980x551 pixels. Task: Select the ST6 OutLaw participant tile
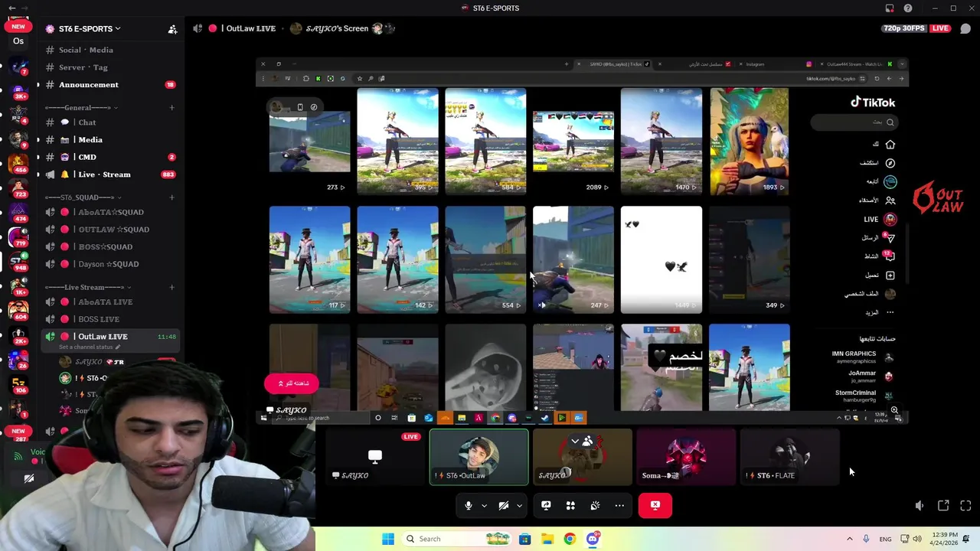coord(479,457)
